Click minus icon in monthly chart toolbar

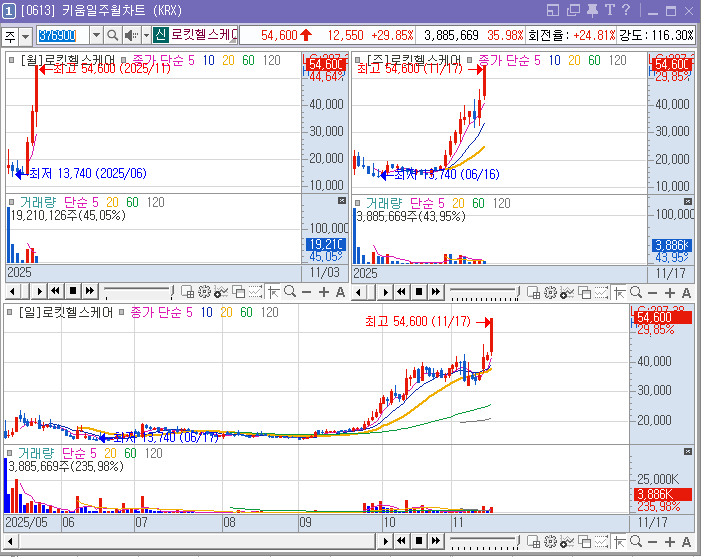[x=306, y=292]
